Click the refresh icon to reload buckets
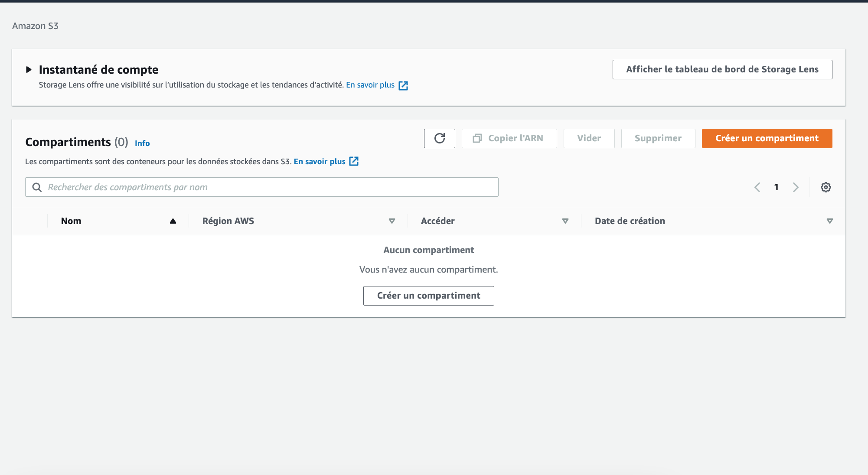 coord(439,138)
